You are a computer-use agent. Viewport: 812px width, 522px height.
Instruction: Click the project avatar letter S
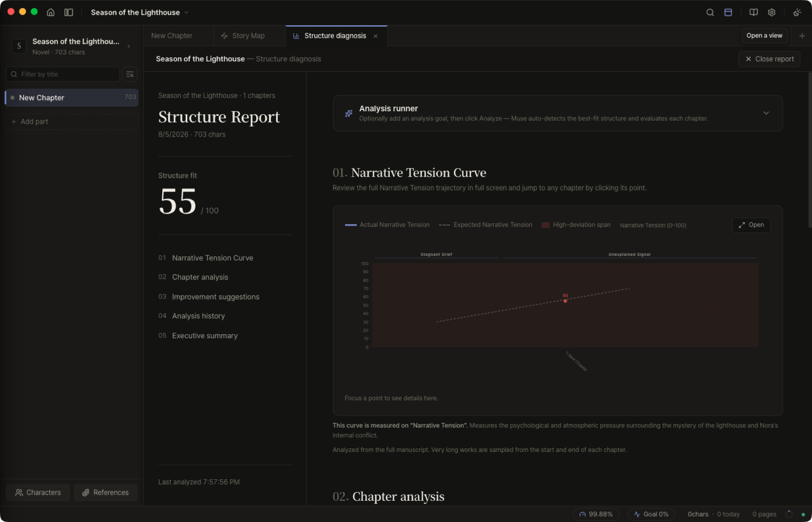[19, 46]
